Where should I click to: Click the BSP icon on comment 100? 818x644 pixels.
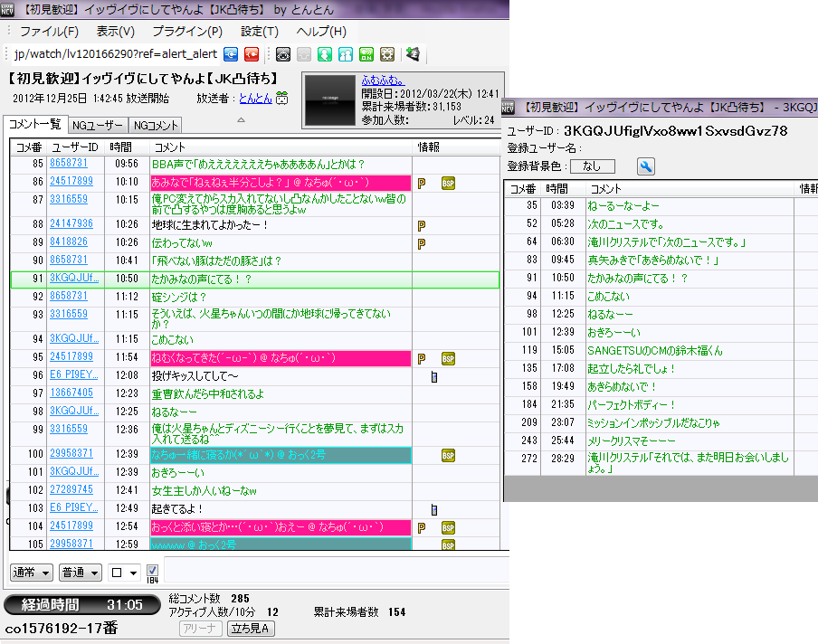click(x=448, y=455)
